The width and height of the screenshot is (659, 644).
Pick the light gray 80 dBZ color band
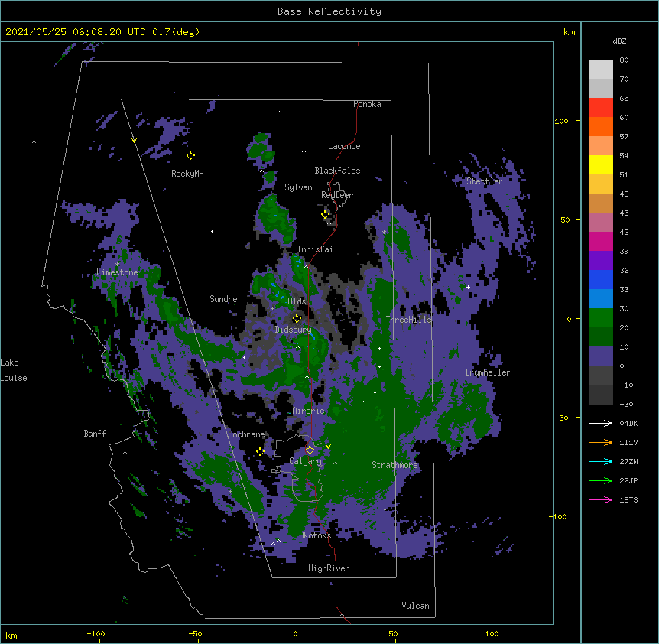601,69
